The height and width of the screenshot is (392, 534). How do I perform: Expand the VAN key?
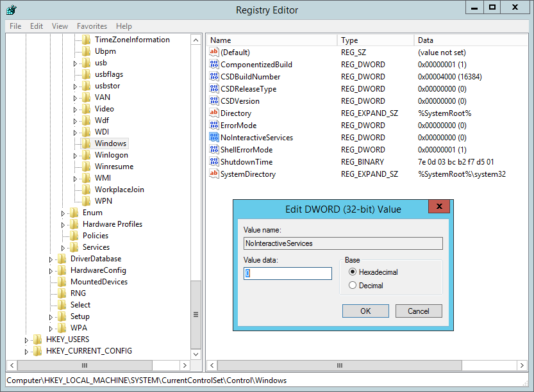coord(75,99)
